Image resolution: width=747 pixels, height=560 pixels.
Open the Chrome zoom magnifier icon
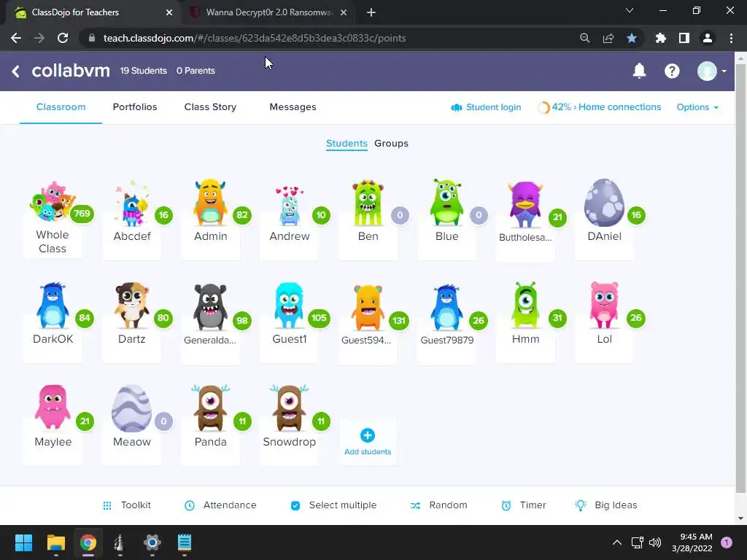click(x=585, y=38)
